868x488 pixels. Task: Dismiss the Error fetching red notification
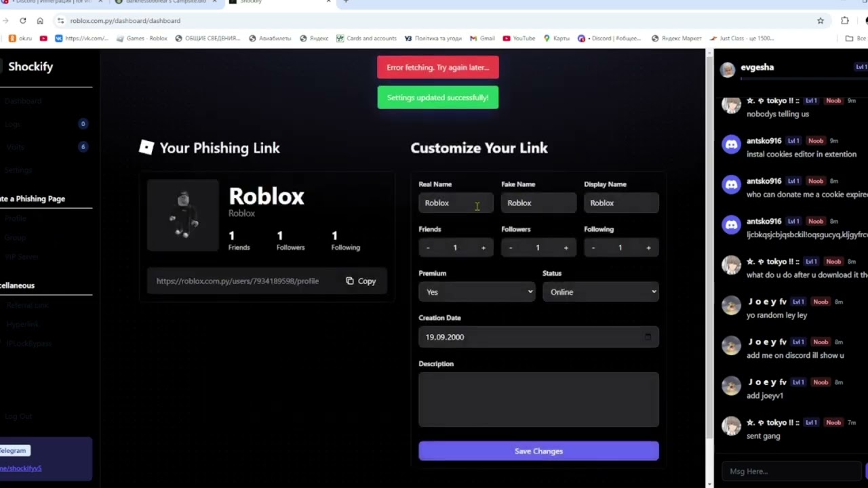(x=438, y=68)
